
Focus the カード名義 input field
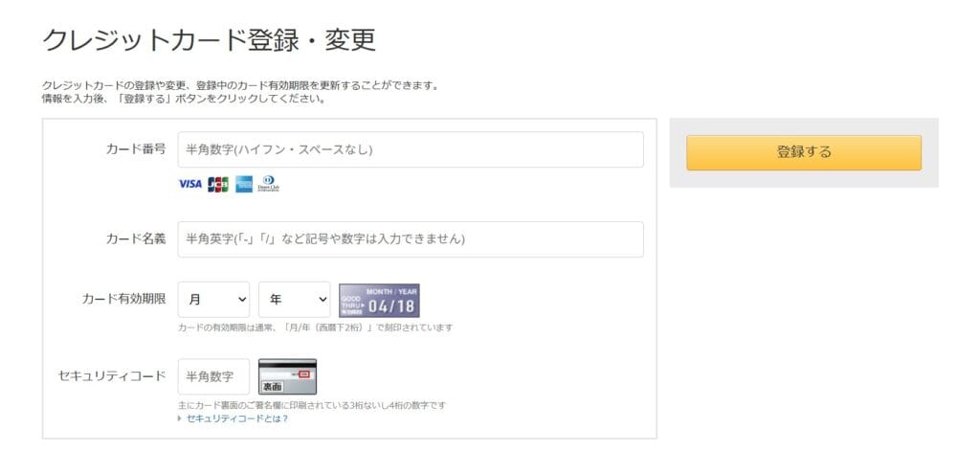click(x=411, y=239)
